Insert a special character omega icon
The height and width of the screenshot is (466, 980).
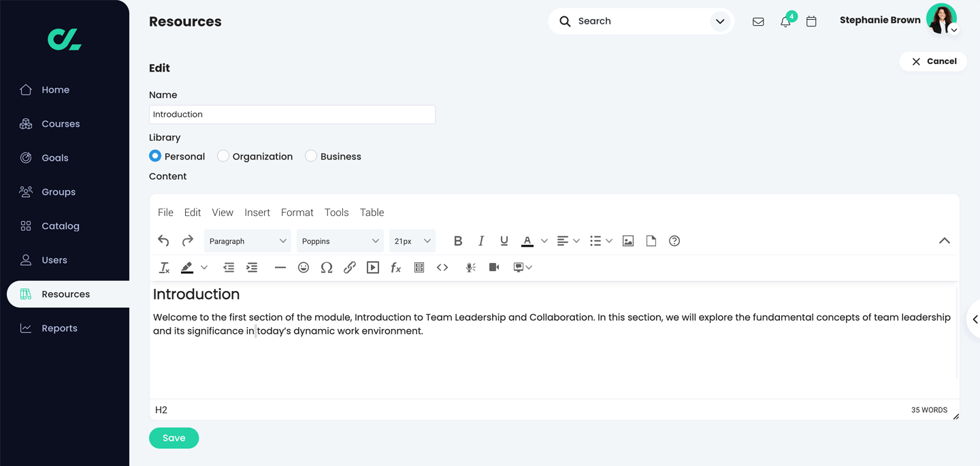coord(327,268)
